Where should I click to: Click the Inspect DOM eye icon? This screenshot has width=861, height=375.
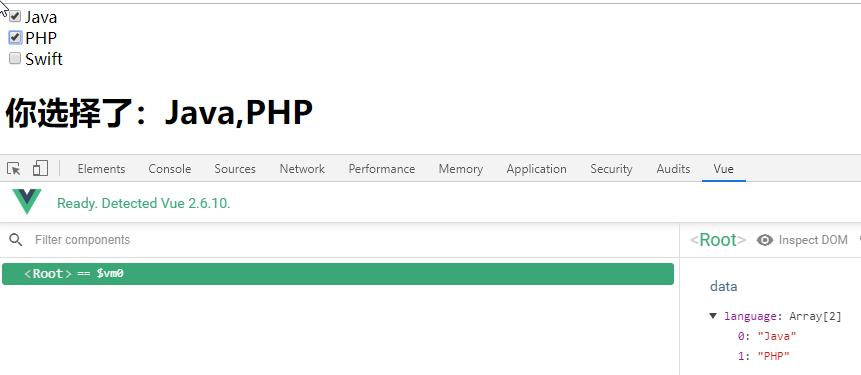coord(764,240)
